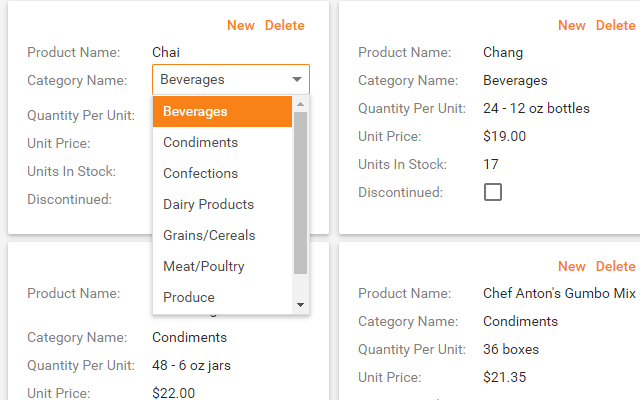Pick Confections in the open dropdown
Image resolution: width=640 pixels, height=400 pixels.
[x=222, y=173]
